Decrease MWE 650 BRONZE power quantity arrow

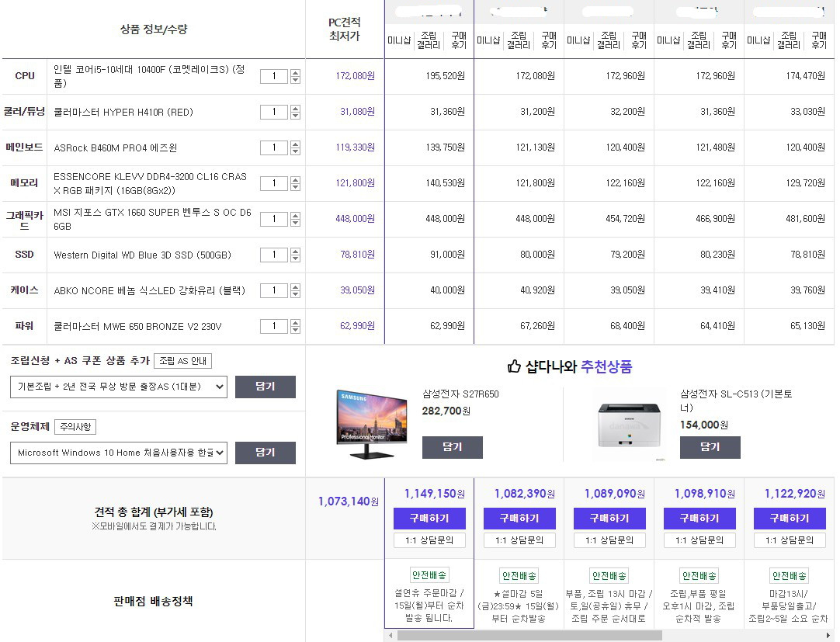point(295,330)
